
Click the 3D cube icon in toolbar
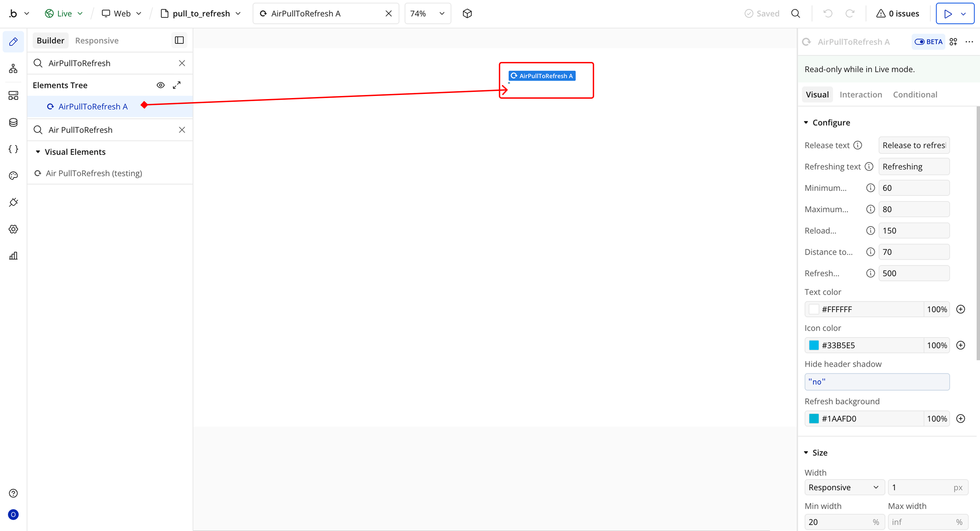[x=467, y=14]
